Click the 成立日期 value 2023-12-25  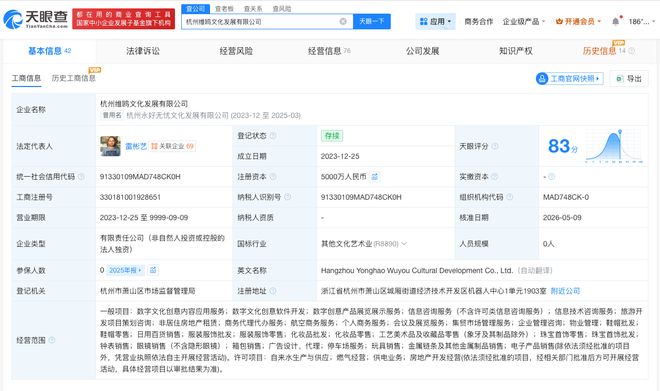pos(340,156)
